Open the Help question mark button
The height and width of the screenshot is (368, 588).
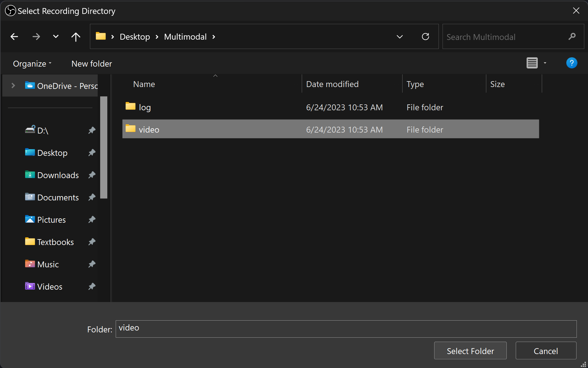point(571,63)
